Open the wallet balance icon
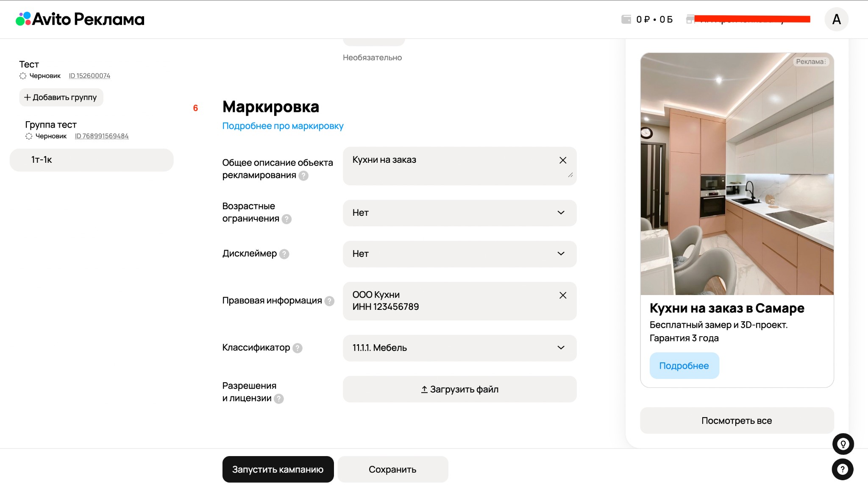Image resolution: width=868 pixels, height=490 pixels. 626,19
